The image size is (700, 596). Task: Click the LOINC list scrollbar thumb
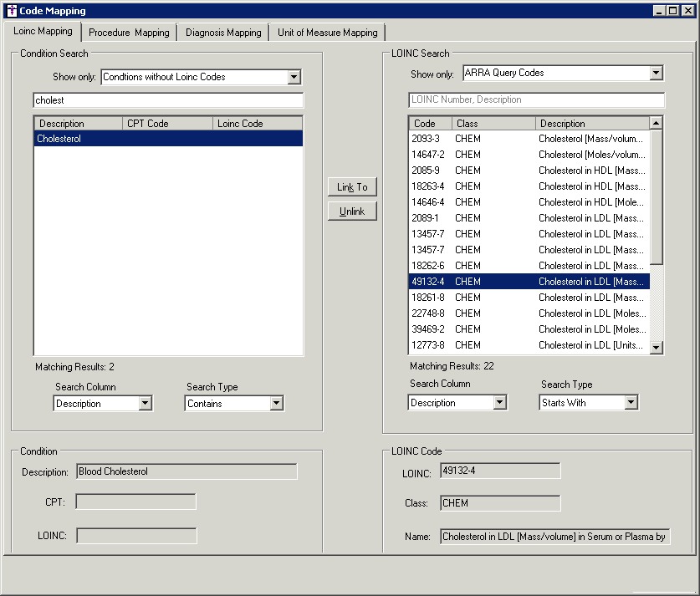(656, 196)
